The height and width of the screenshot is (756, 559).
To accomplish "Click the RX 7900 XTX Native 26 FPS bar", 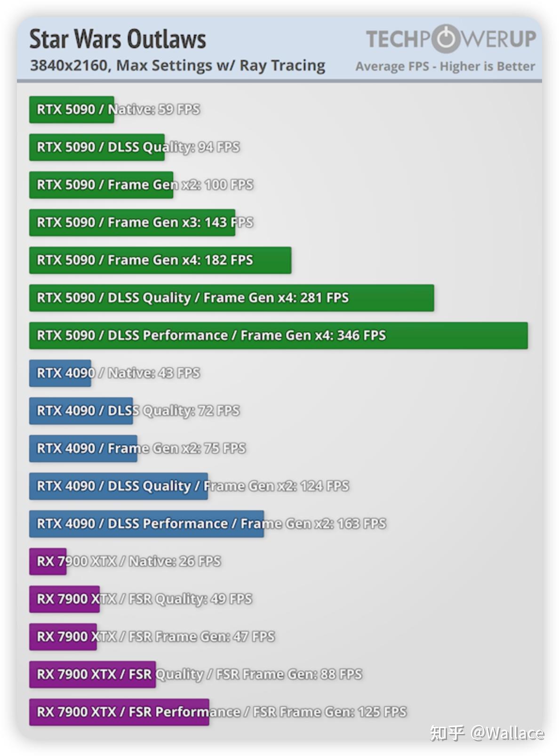I will click(48, 562).
